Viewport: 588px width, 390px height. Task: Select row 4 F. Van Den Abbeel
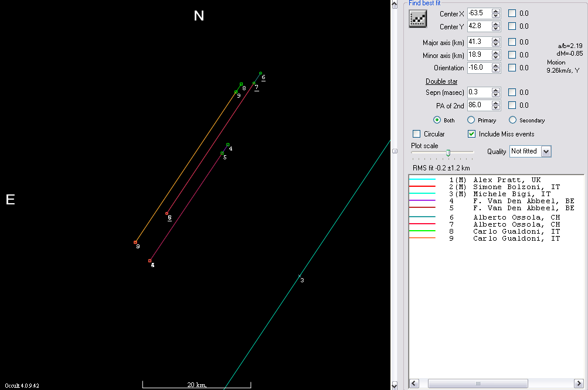[496, 201]
